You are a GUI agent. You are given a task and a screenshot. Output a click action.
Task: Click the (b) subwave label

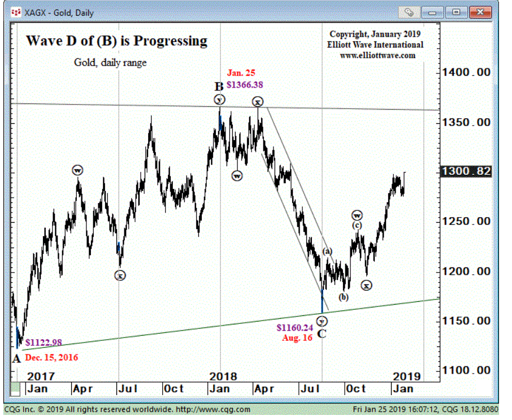[x=344, y=297]
